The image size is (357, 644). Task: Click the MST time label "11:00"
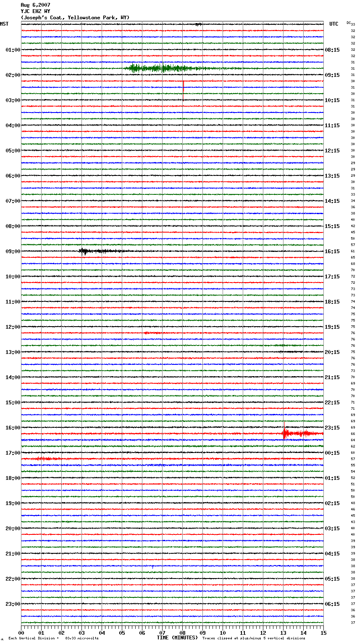(13, 302)
